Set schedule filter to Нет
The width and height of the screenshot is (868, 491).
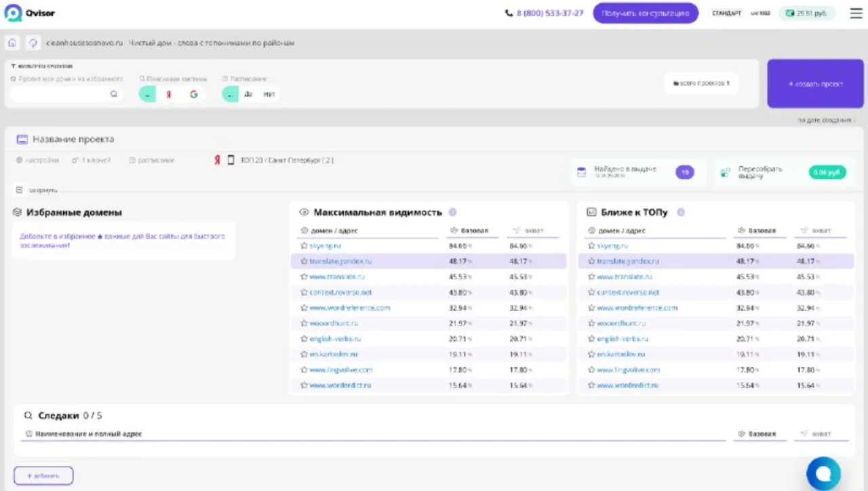[x=269, y=94]
